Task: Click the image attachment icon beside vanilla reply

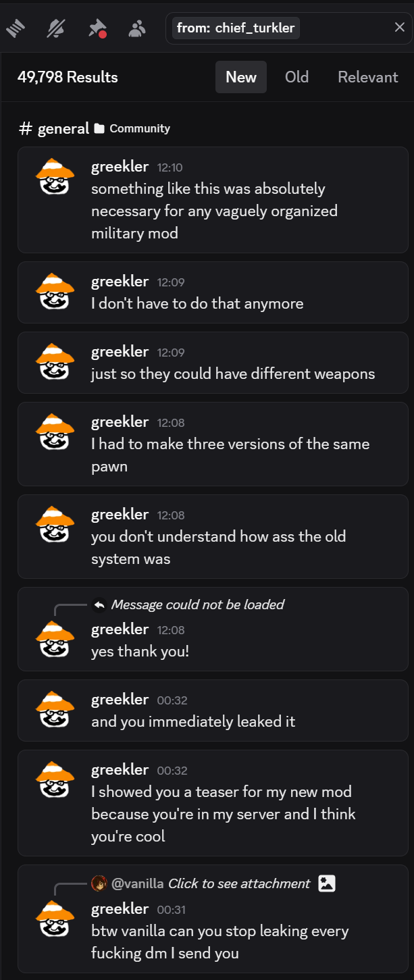Action: tap(327, 883)
